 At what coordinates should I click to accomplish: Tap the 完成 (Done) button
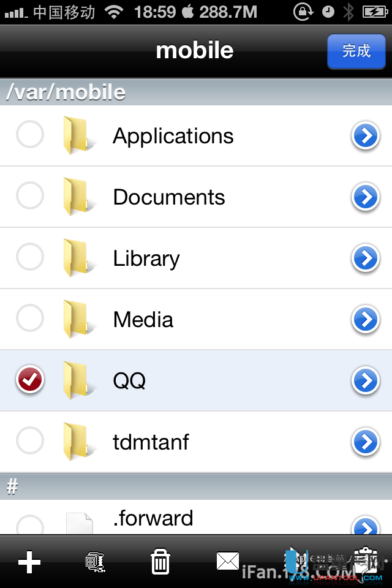(356, 51)
